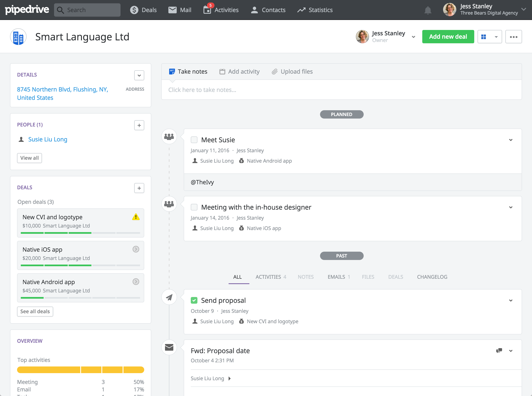Open the Add activity tab
The width and height of the screenshot is (532, 396).
240,72
